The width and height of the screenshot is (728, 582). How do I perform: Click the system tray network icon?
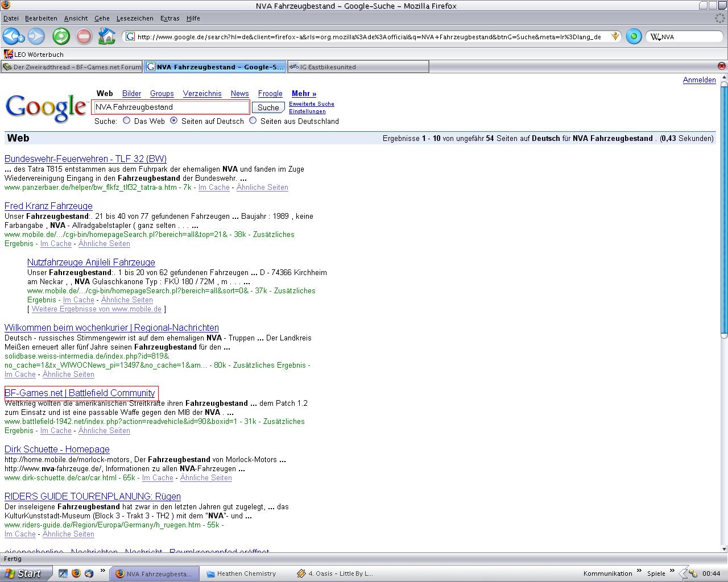pos(693,573)
